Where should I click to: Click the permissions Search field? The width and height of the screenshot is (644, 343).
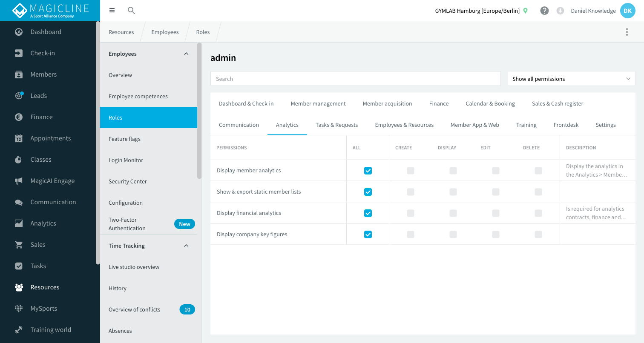tap(355, 79)
